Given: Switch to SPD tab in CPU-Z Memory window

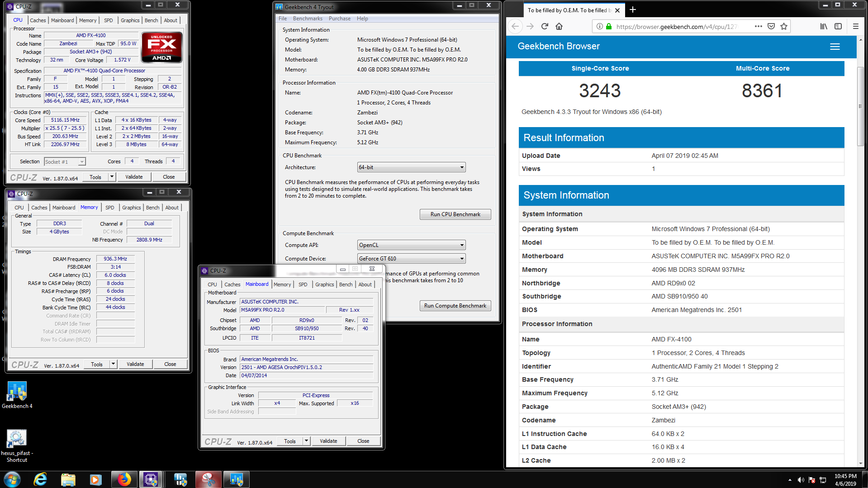Looking at the screenshot, I should [110, 208].
